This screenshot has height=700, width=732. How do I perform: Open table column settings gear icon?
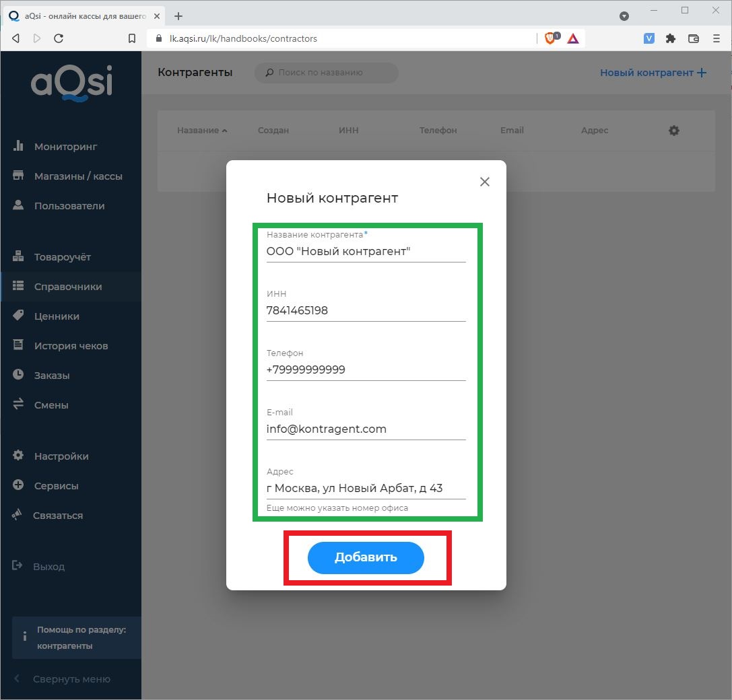(x=673, y=131)
